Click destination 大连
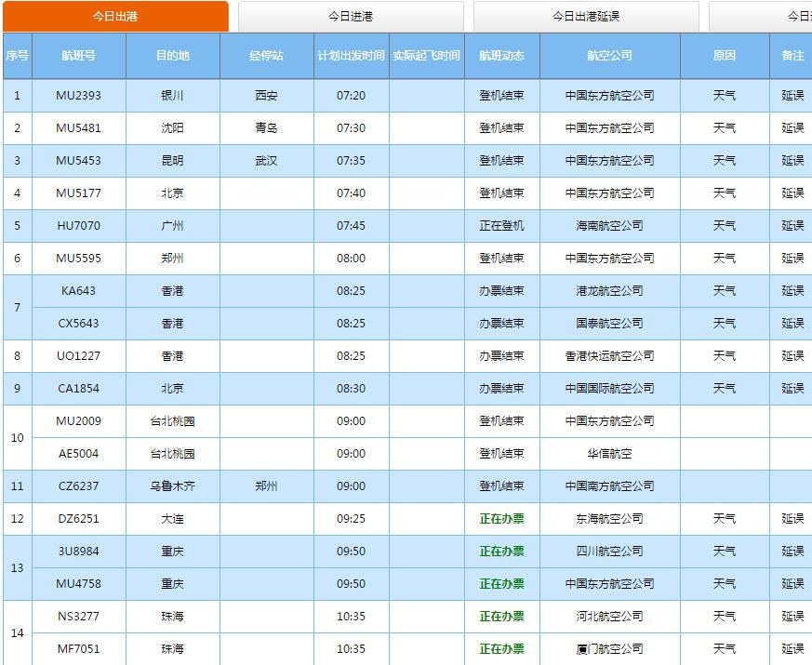This screenshot has width=812, height=665. click(172, 519)
